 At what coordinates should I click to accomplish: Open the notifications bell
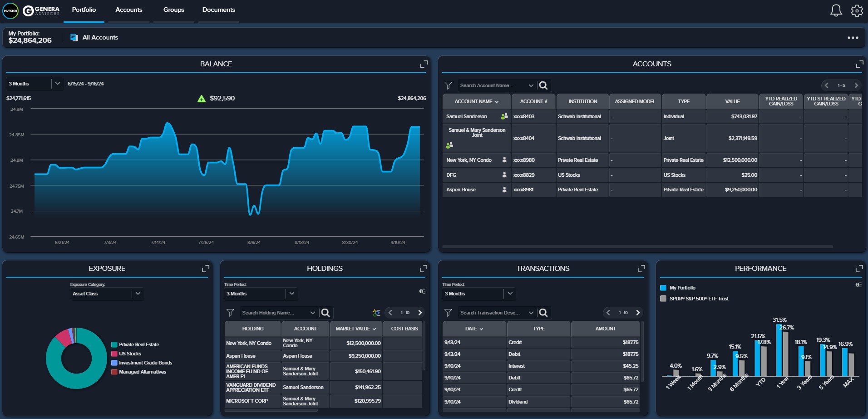[x=837, y=10]
